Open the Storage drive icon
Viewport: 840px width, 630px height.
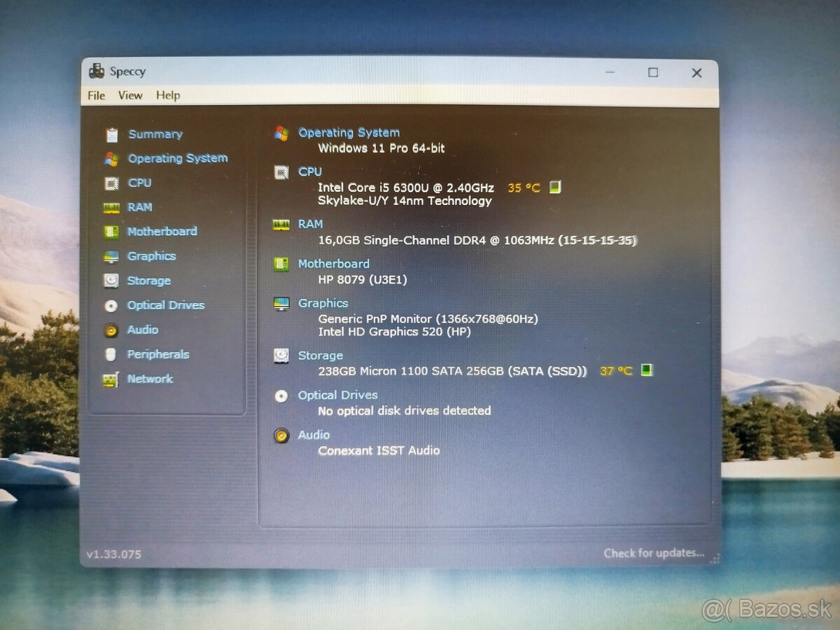pyautogui.click(x=113, y=281)
